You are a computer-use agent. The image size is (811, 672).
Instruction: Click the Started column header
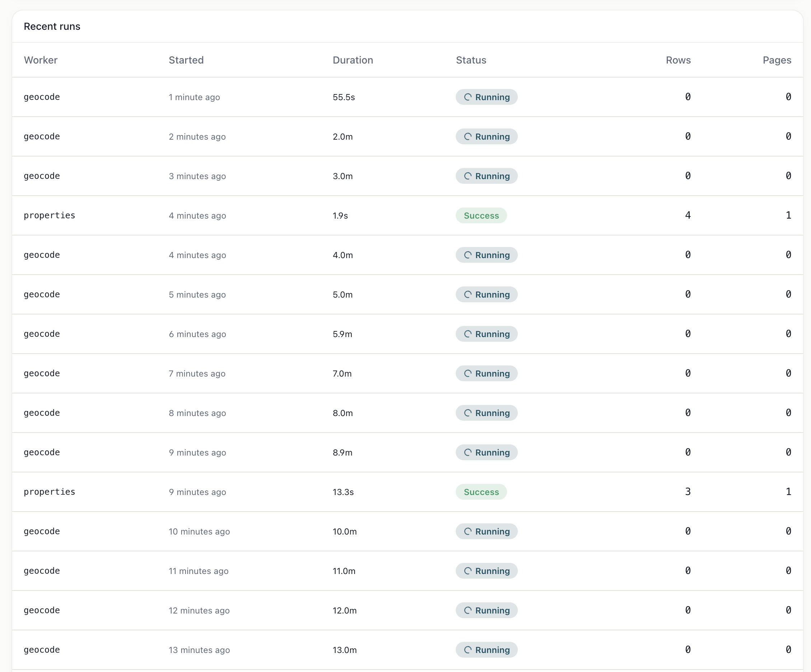pos(186,60)
